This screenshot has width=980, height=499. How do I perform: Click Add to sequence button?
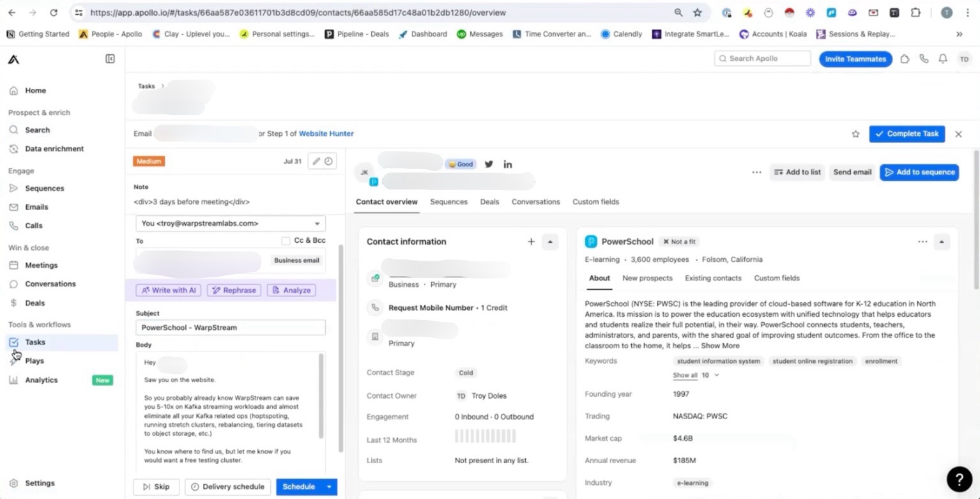coord(919,172)
